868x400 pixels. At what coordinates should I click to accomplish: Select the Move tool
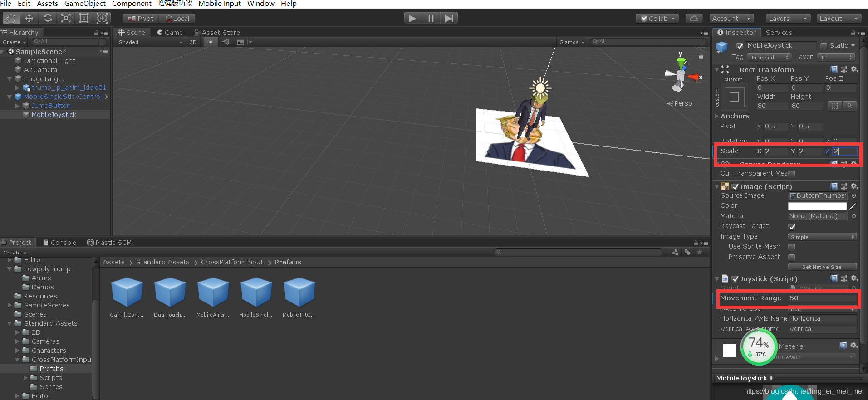coord(29,18)
